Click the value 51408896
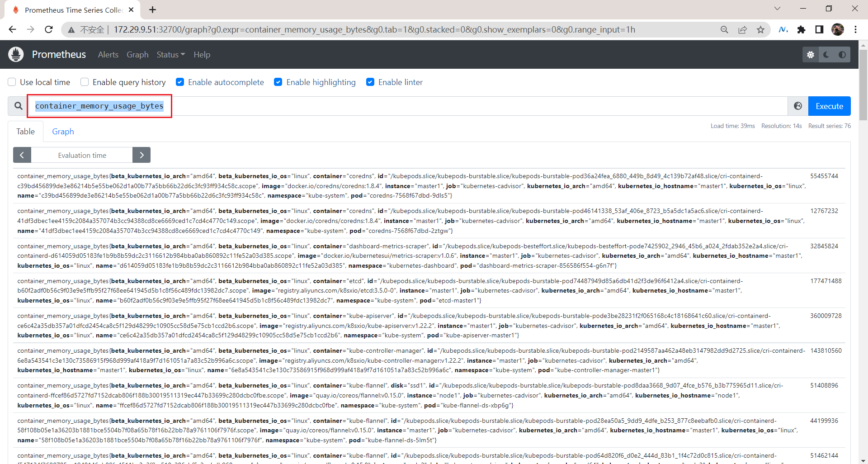The image size is (868, 464). point(824,385)
